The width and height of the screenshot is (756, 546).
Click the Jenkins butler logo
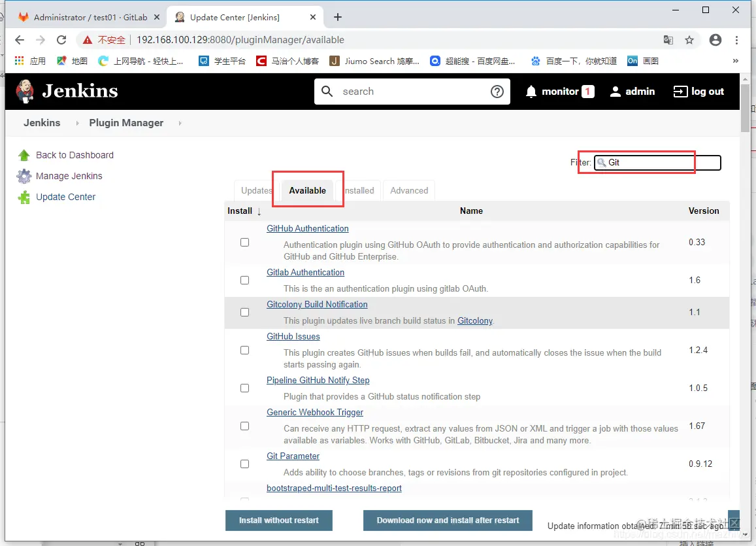[x=25, y=91]
